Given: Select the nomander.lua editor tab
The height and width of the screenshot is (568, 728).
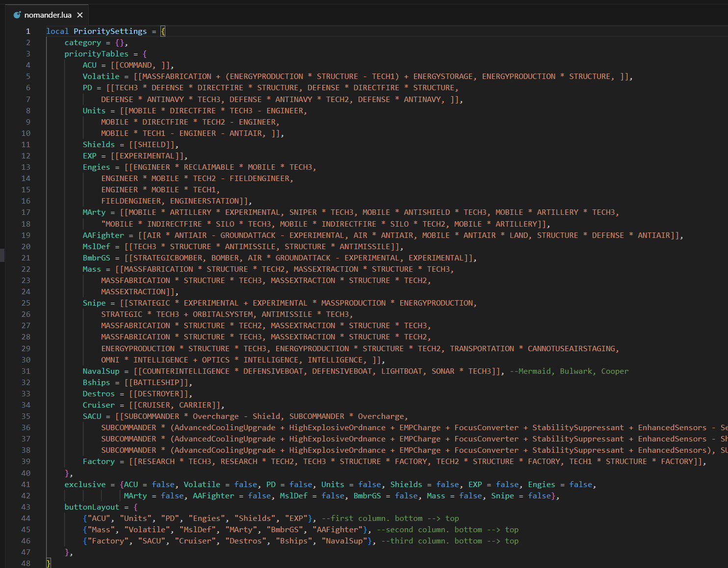Looking at the screenshot, I should pos(48,15).
